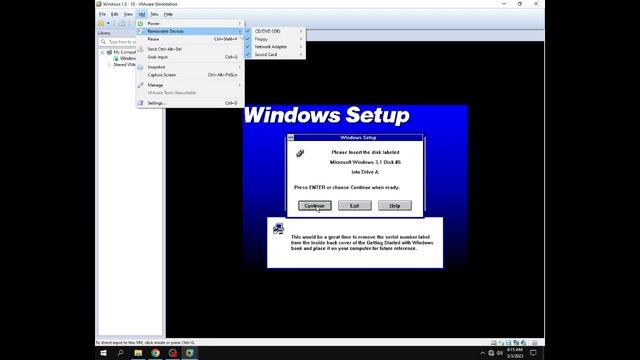Choose Grab Input
The image size is (640, 360).
point(190,57)
